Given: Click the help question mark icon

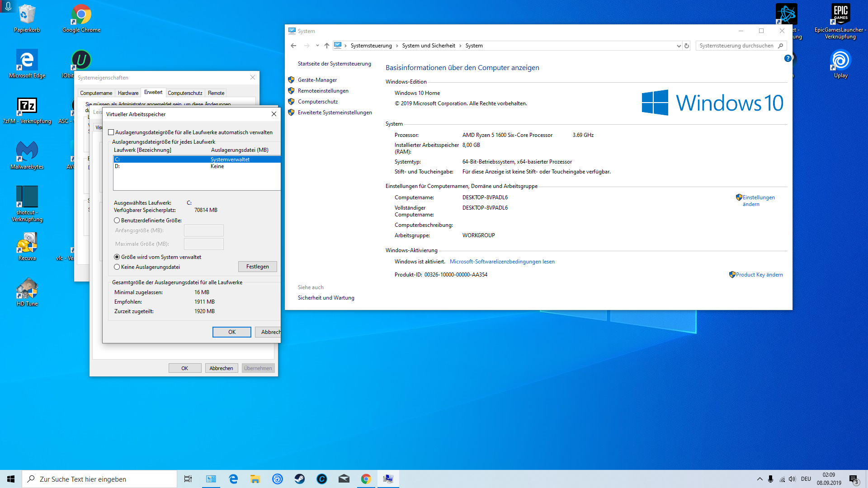Looking at the screenshot, I should pos(788,58).
